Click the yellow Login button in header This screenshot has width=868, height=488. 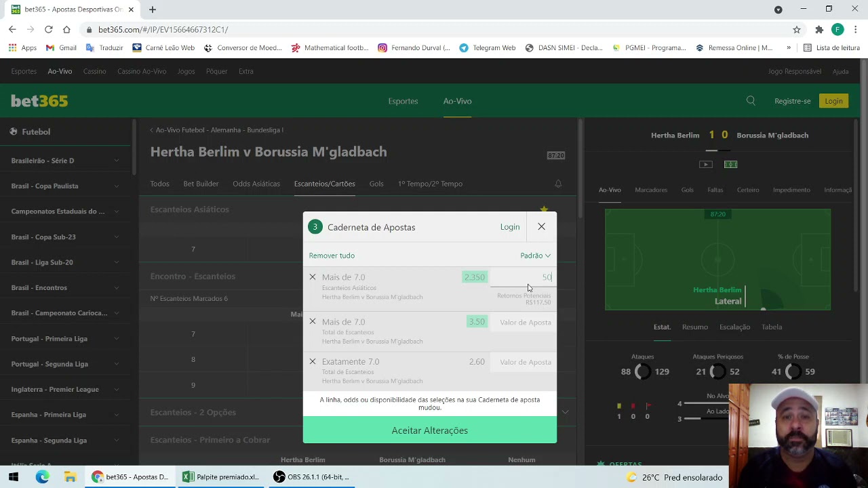[833, 101]
